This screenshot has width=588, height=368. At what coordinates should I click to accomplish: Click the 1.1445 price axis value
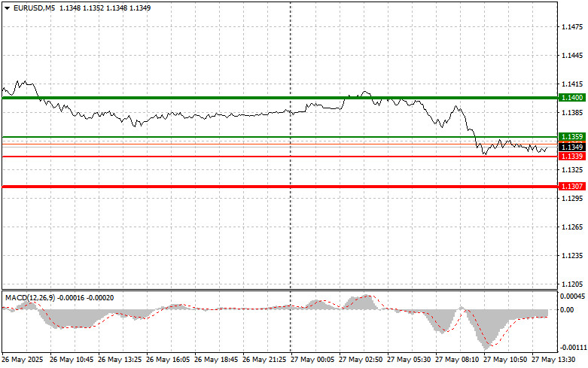coord(572,56)
